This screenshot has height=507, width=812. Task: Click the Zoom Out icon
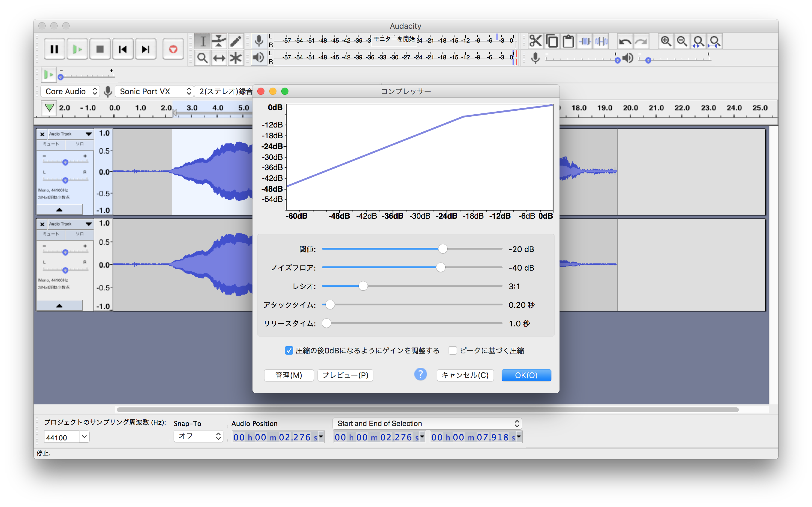point(682,41)
